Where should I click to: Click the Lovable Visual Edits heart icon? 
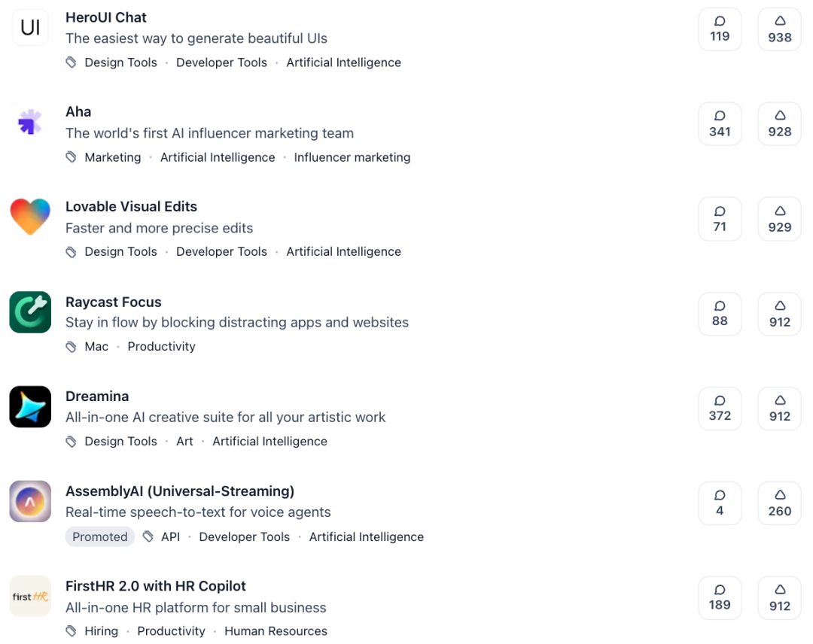point(30,217)
